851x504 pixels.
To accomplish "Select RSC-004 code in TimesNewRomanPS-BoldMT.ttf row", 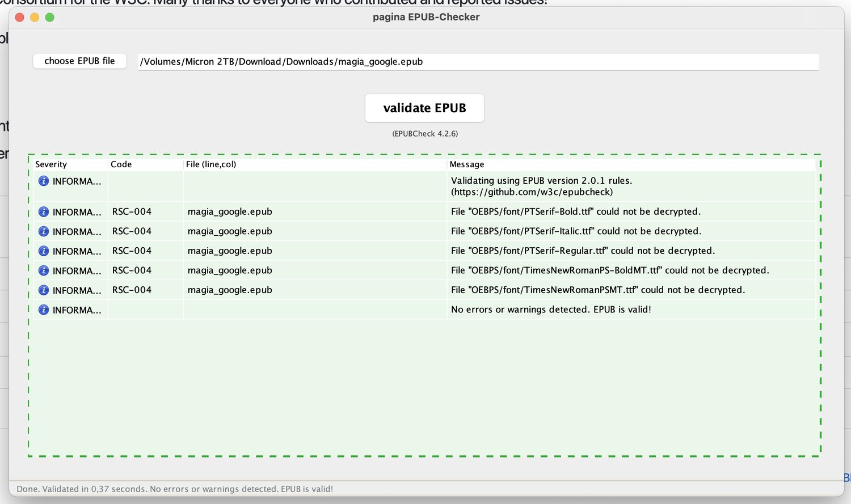I will (x=132, y=270).
